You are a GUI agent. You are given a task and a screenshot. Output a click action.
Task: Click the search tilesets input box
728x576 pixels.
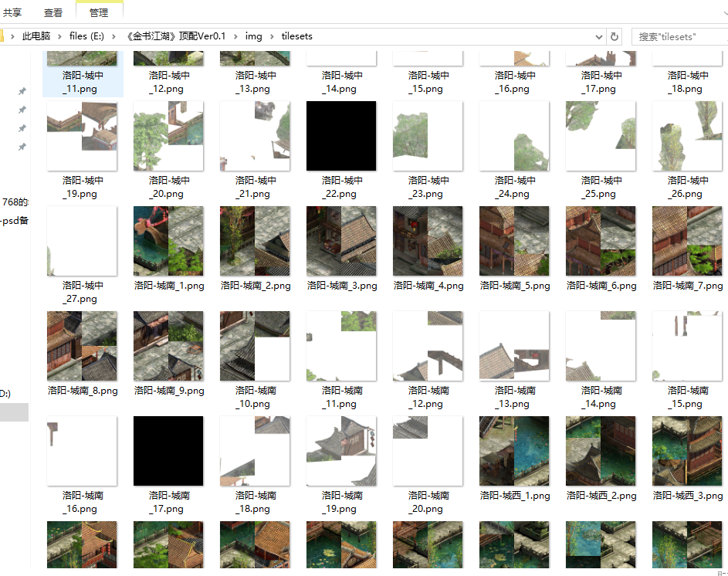(x=679, y=36)
